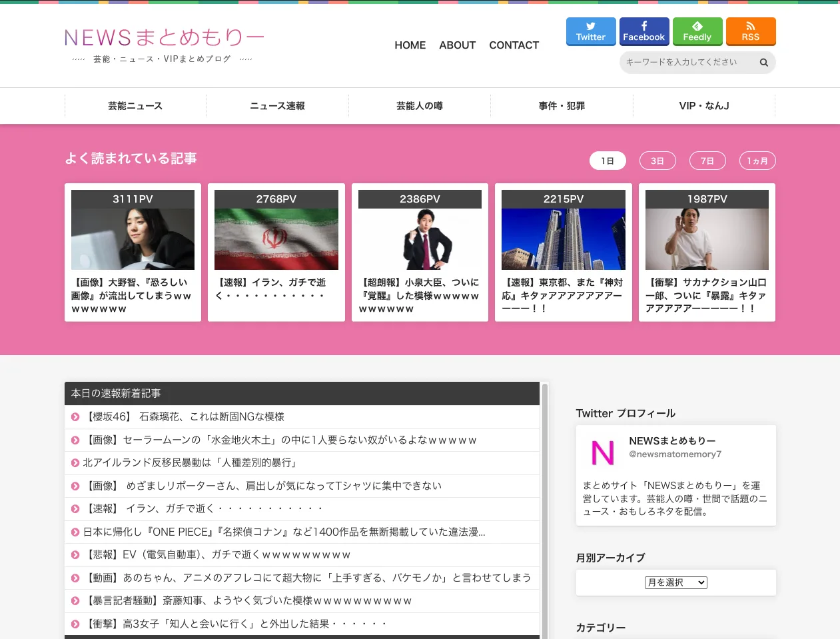Click the search magnifier icon
Viewport: 840px width, 639px height.
click(x=764, y=63)
